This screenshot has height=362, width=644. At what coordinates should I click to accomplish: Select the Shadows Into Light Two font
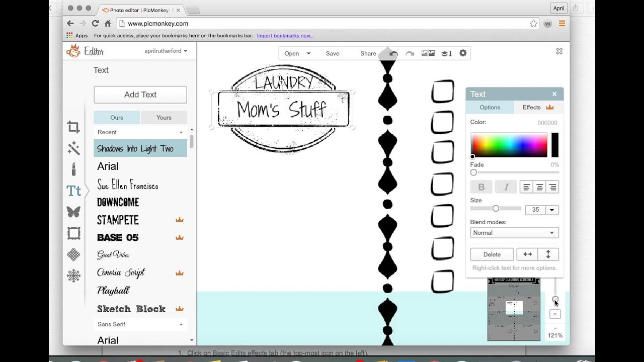click(x=140, y=148)
